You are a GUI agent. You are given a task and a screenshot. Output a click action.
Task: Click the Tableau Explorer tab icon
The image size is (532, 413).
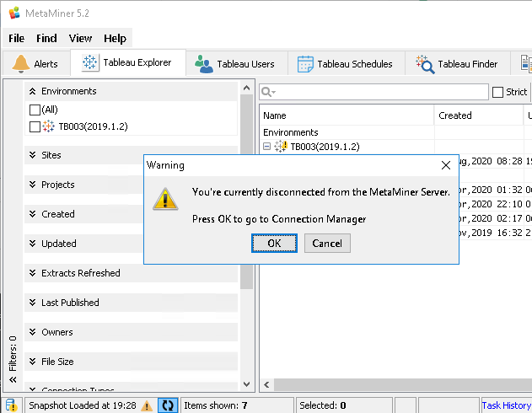90,62
